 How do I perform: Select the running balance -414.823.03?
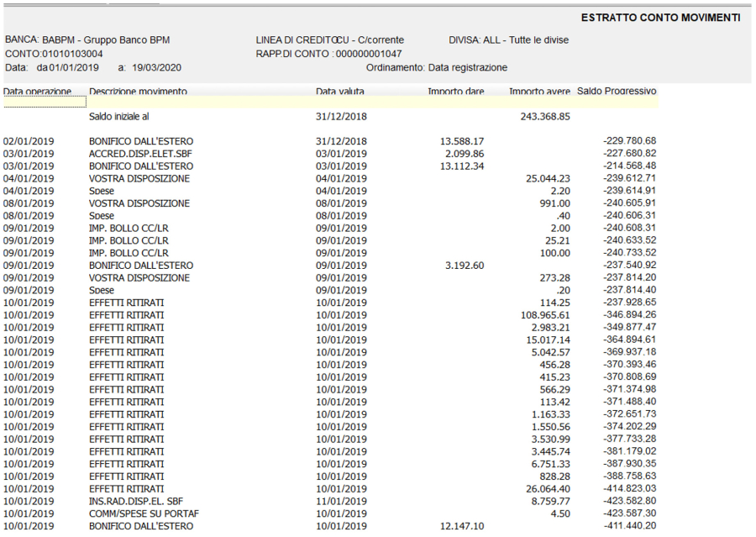pyautogui.click(x=629, y=489)
